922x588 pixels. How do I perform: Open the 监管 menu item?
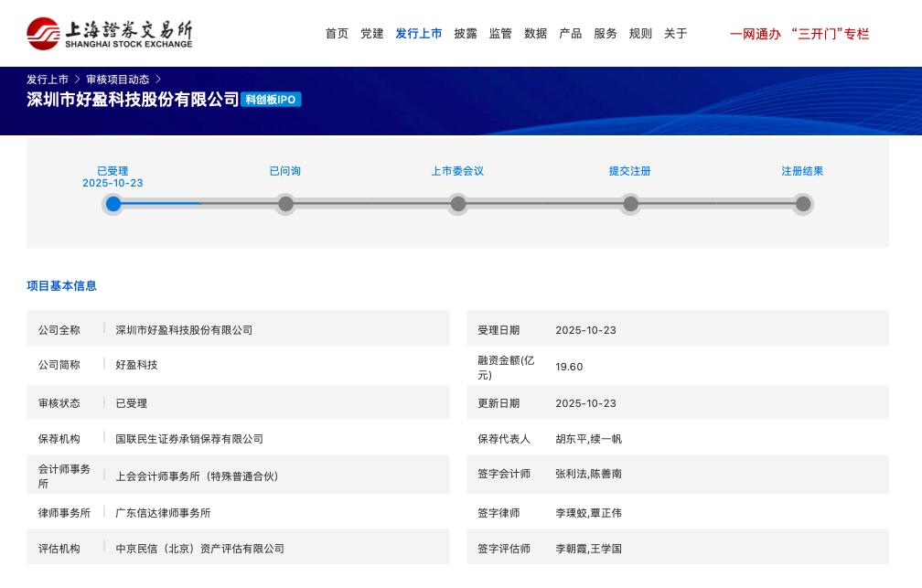500,34
